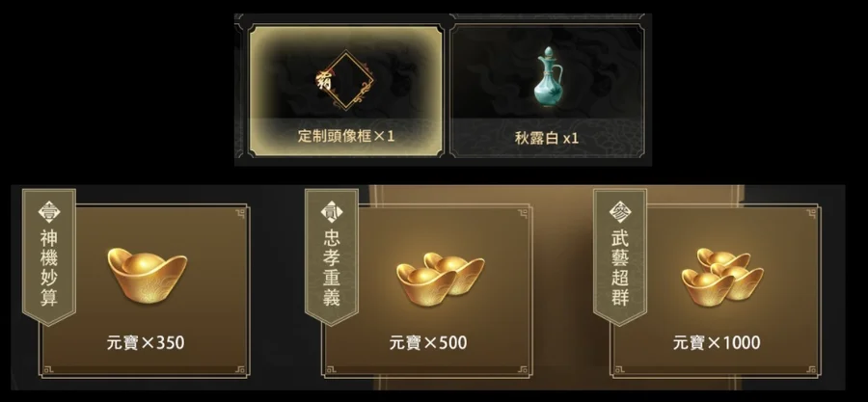Click the custom avatar frame diamond icon
Viewport: 868px width, 402px height.
coord(346,81)
